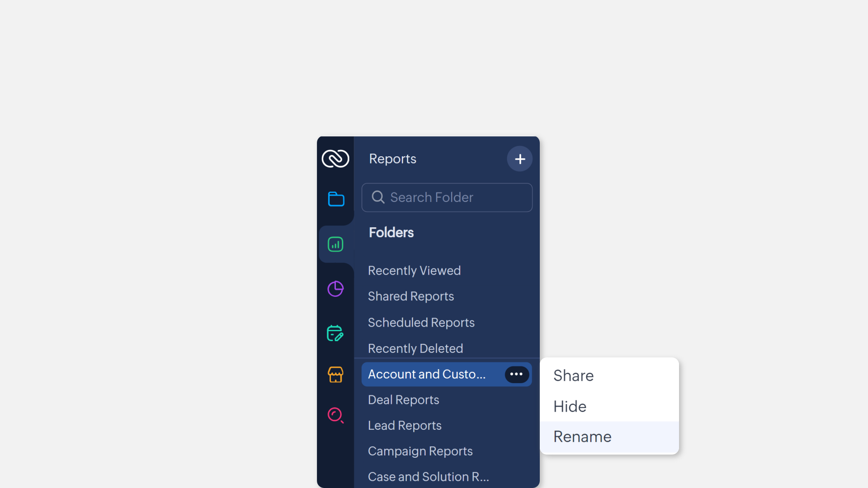Open the Recently Viewed folder

coord(415,270)
